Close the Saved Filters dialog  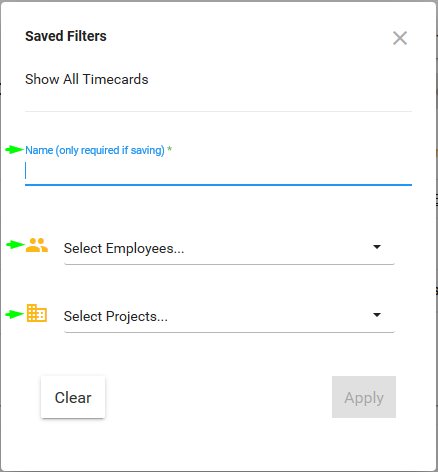pos(400,38)
